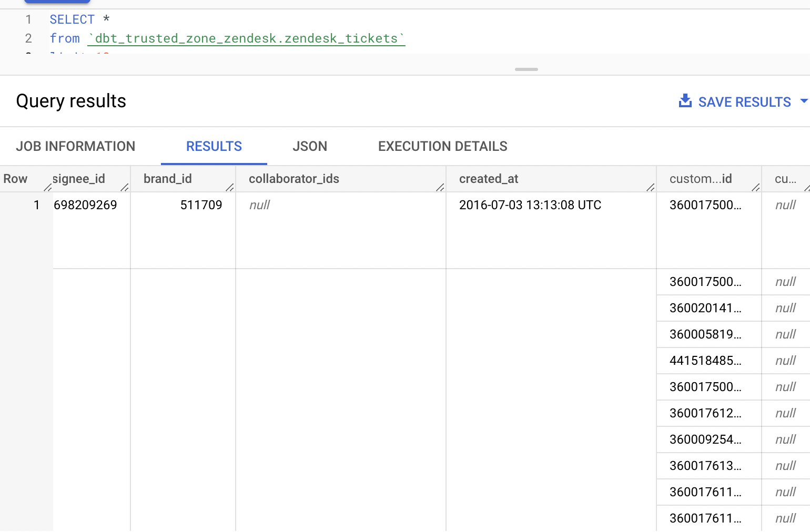Place cursor on the SELECT keyword in editor
Image resolution: width=810 pixels, height=532 pixels.
tap(72, 19)
